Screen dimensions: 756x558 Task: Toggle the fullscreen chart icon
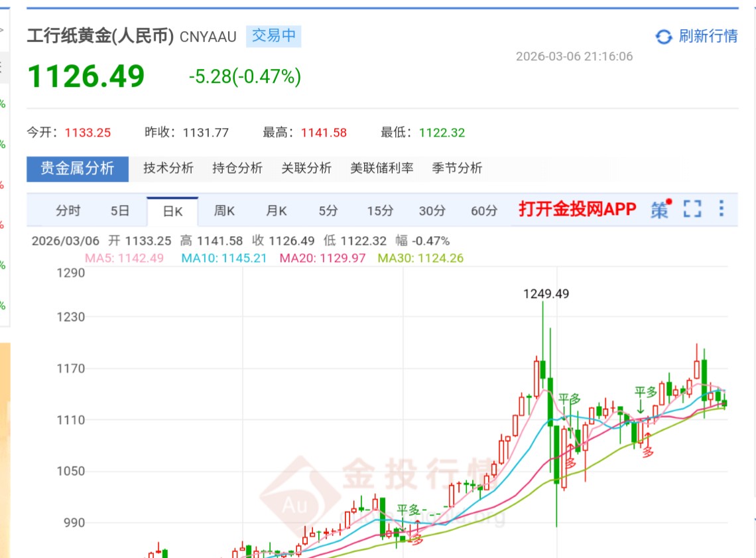692,209
